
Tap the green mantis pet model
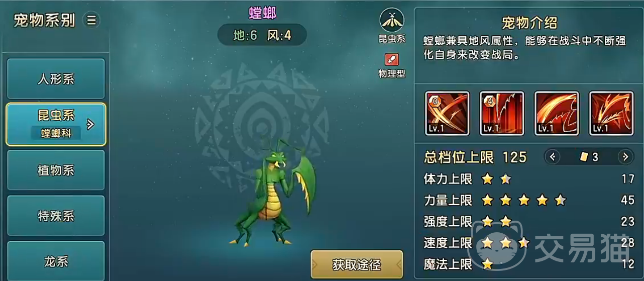tap(274, 193)
